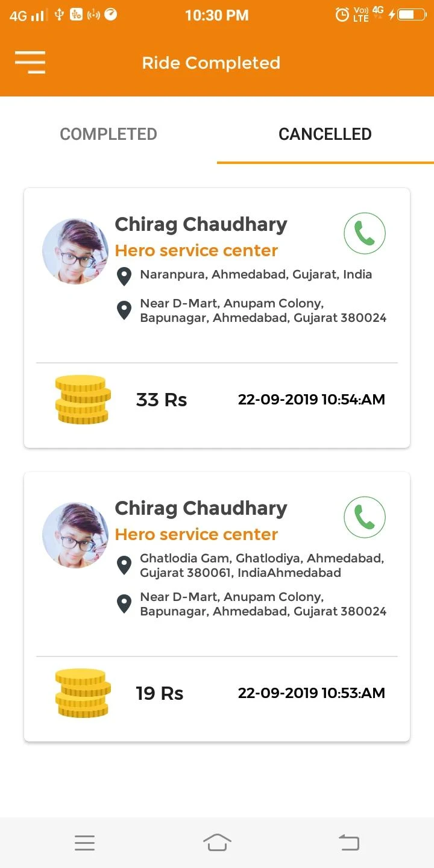
Task: Open the hamburger navigation menu
Action: click(x=30, y=62)
